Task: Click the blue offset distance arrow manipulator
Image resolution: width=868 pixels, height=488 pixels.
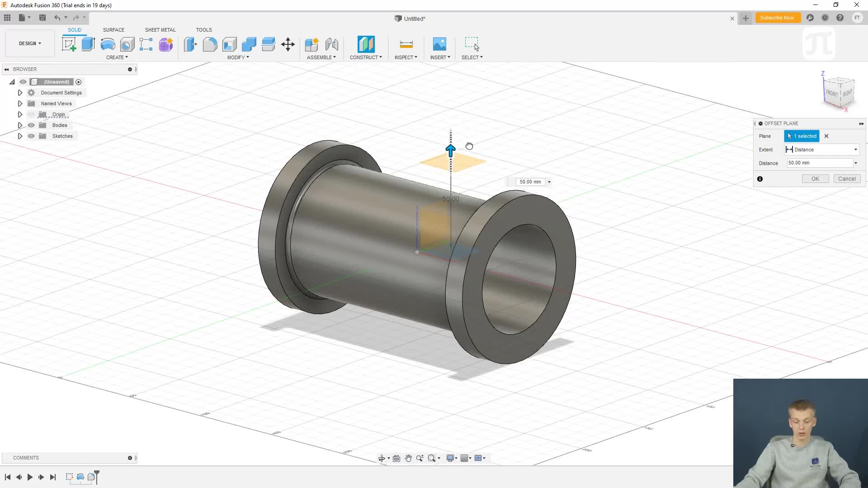Action: pyautogui.click(x=450, y=150)
